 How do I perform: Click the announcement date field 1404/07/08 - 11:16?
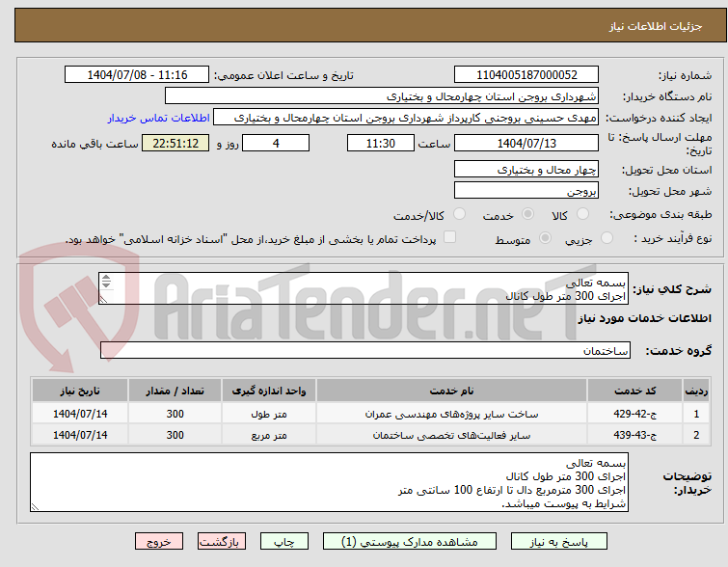pyautogui.click(x=137, y=75)
